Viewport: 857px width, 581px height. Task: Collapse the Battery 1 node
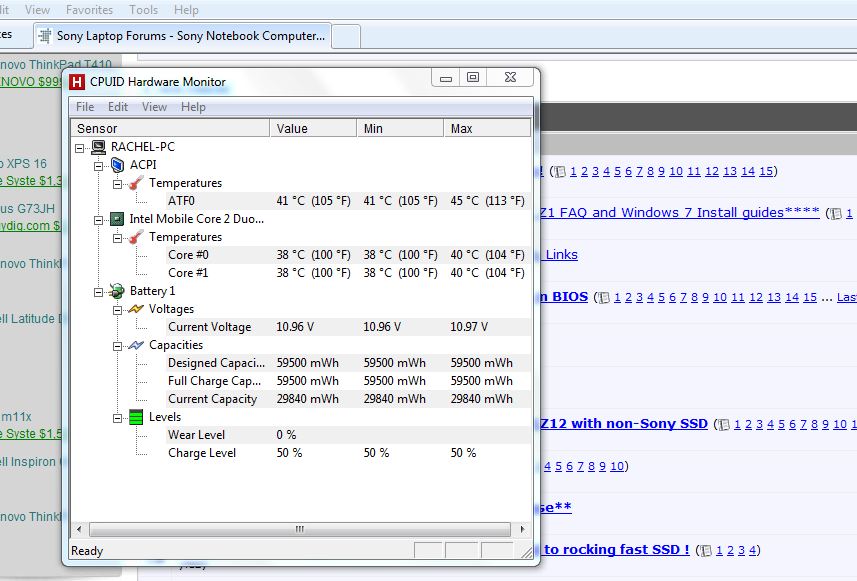point(98,292)
